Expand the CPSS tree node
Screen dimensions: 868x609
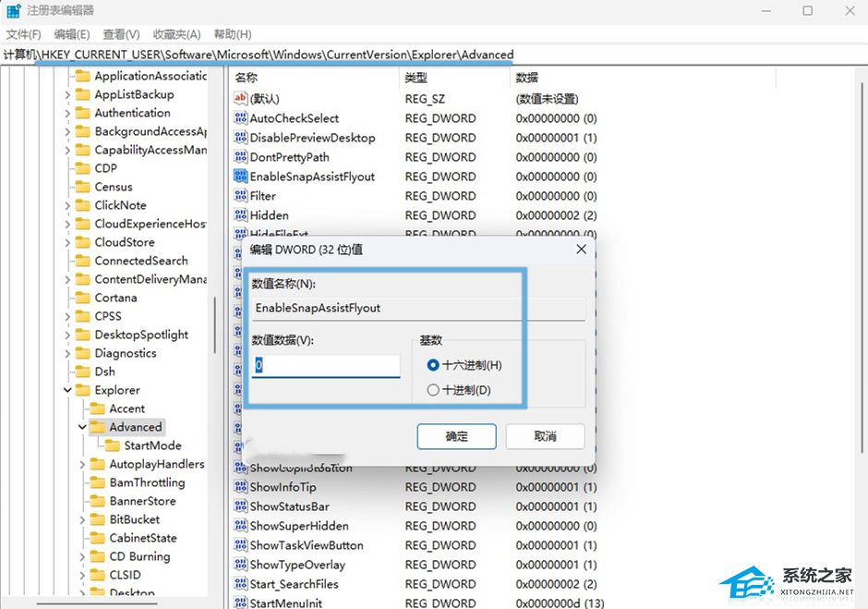point(67,316)
